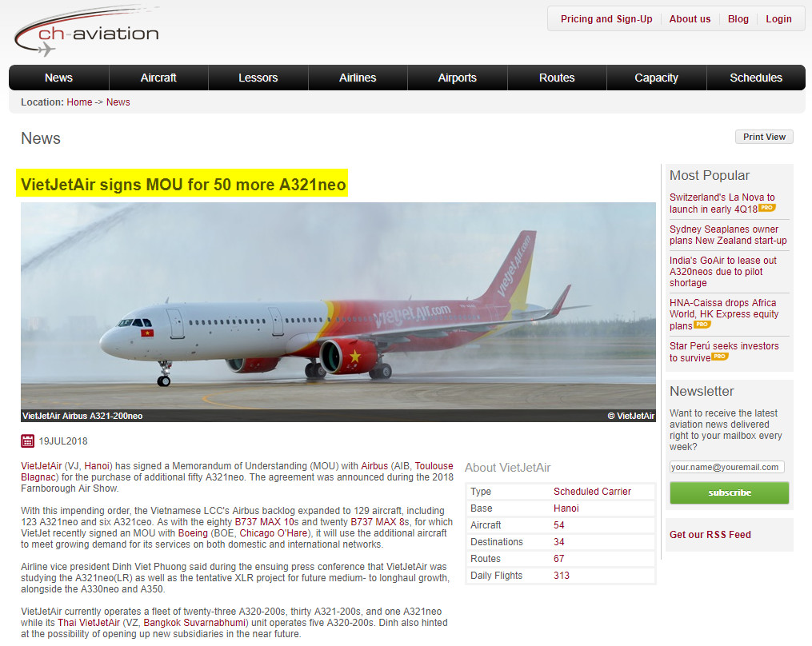Click the Print View button
Image resolution: width=812 pixels, height=646 pixels.
click(x=764, y=137)
